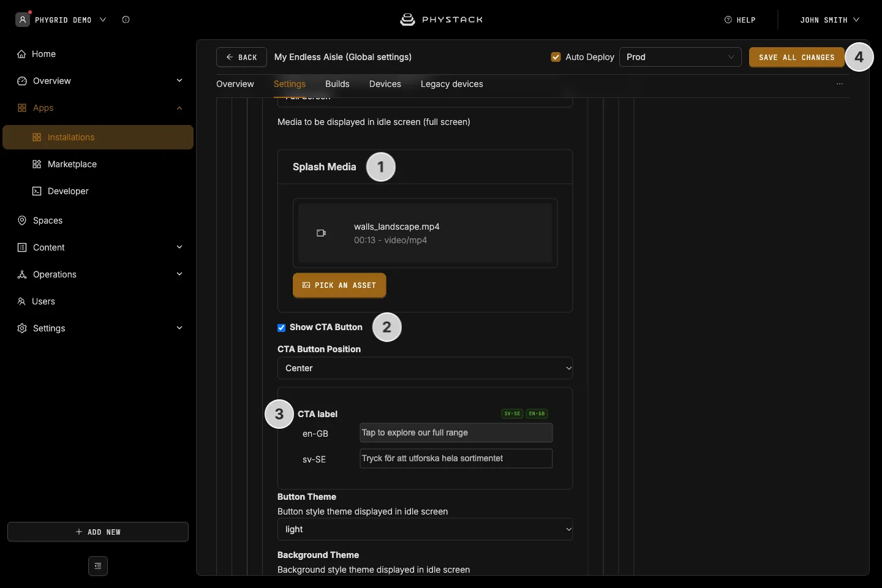Click the Installations icon

(x=37, y=137)
